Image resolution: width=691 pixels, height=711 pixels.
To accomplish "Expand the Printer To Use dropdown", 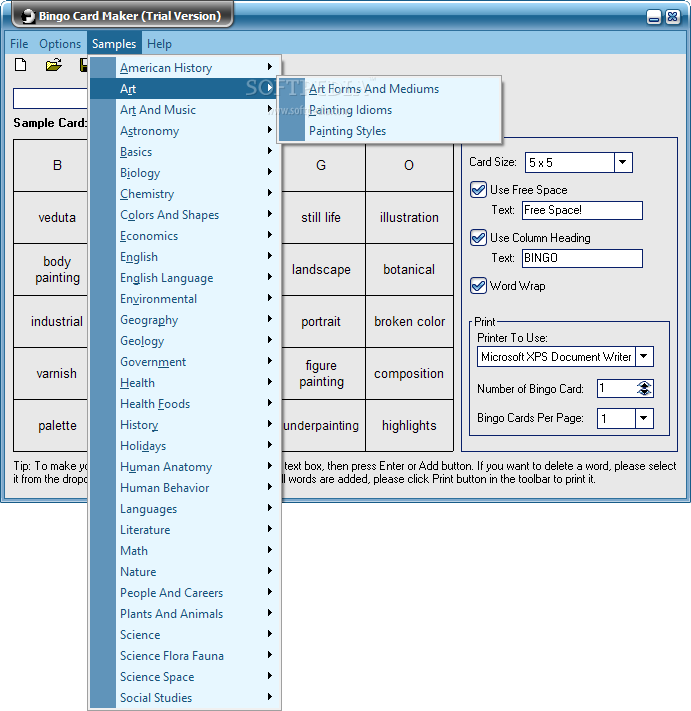I will [x=644, y=357].
